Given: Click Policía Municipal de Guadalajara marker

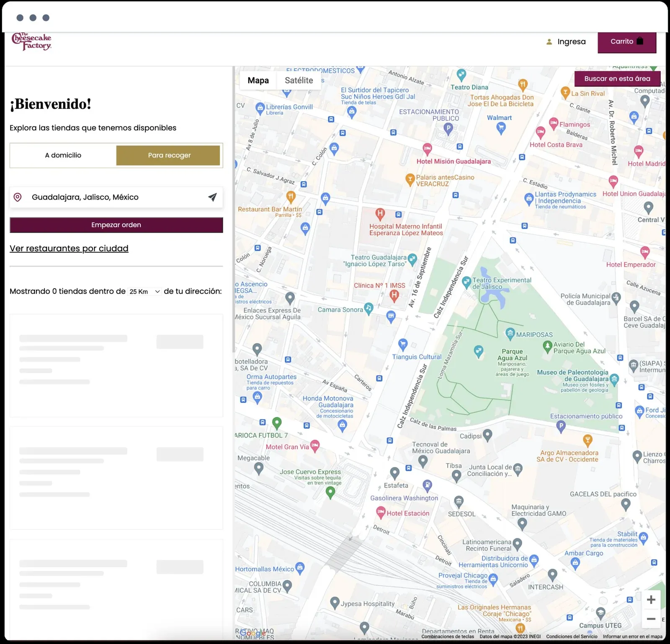Looking at the screenshot, I should [616, 298].
